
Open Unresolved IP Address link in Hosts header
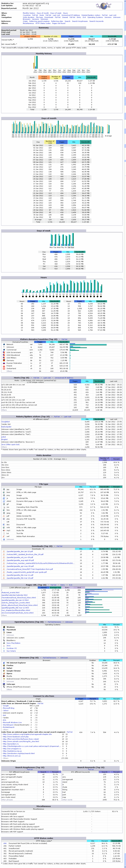(x=64, y=378)
